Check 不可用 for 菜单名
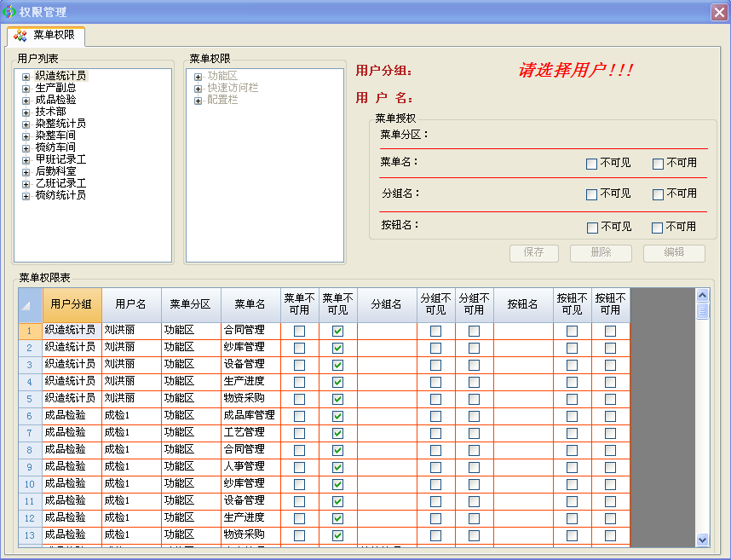 click(658, 164)
